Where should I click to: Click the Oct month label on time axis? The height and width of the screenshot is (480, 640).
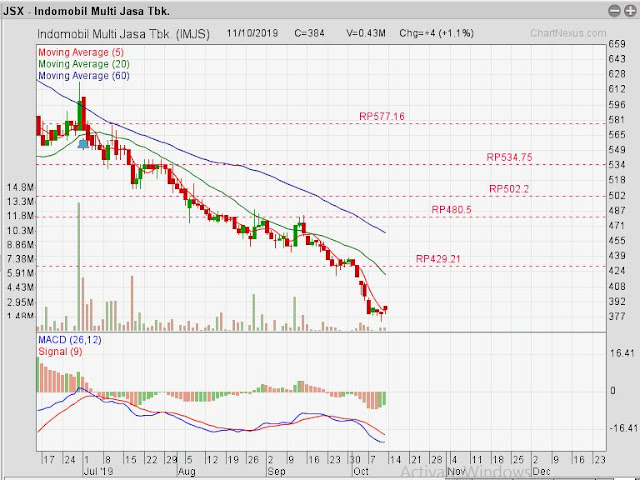(x=361, y=471)
